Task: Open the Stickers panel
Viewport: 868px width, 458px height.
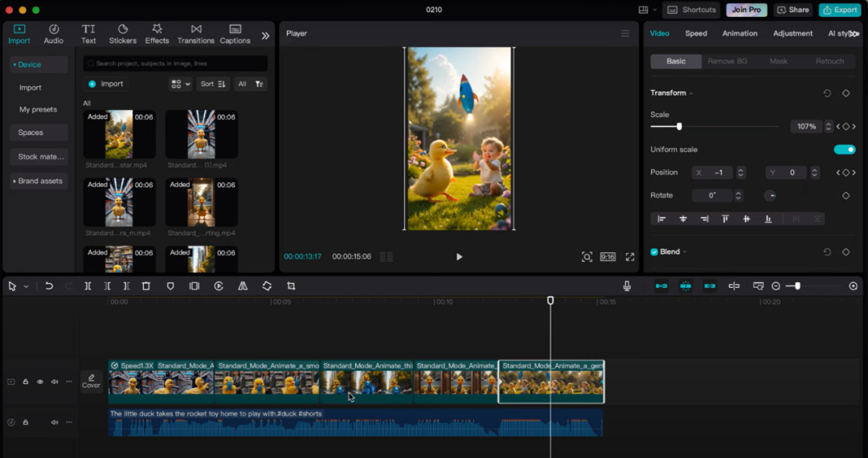Action: 122,34
